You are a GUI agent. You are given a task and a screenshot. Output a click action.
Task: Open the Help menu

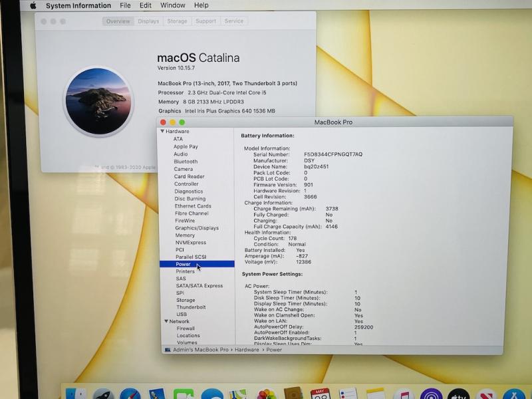coord(201,5)
